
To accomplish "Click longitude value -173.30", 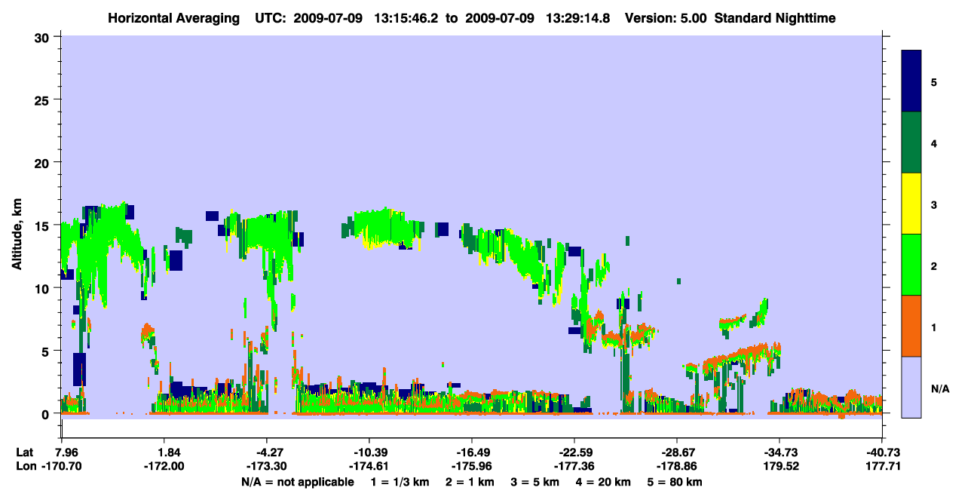I will (267, 466).
